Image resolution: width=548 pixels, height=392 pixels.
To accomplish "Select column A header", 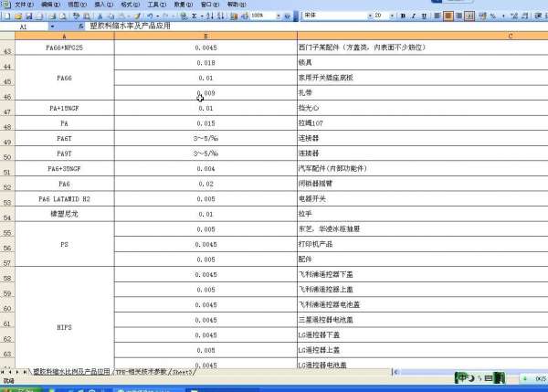I will point(64,36).
